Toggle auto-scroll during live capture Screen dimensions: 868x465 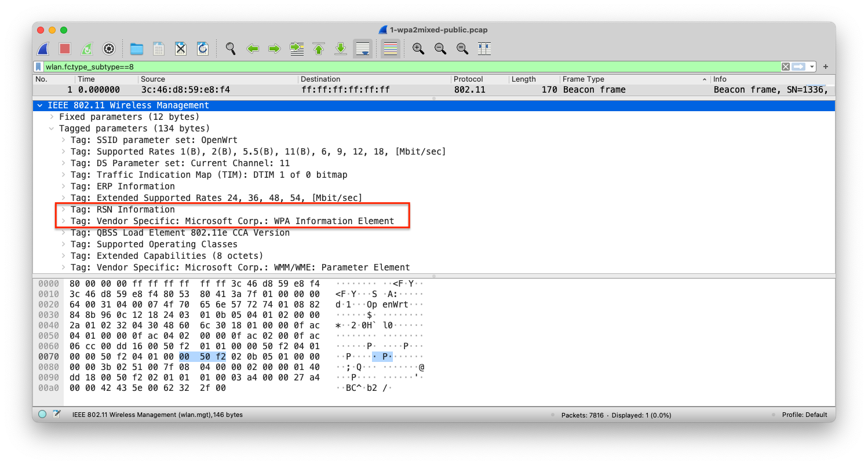coord(363,49)
